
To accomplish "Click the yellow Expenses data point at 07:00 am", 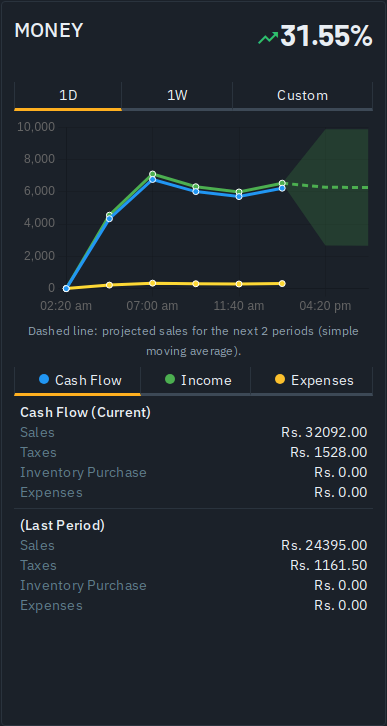I will pyautogui.click(x=152, y=283).
